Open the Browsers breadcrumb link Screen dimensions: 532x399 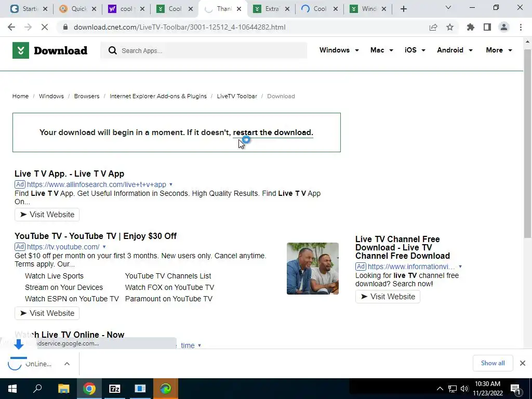tap(87, 96)
